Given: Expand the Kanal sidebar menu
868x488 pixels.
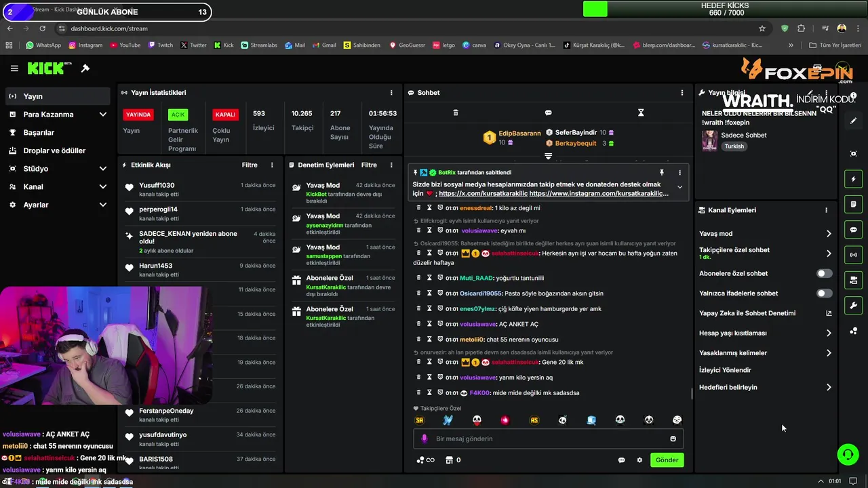Looking at the screenshot, I should pyautogui.click(x=57, y=186).
